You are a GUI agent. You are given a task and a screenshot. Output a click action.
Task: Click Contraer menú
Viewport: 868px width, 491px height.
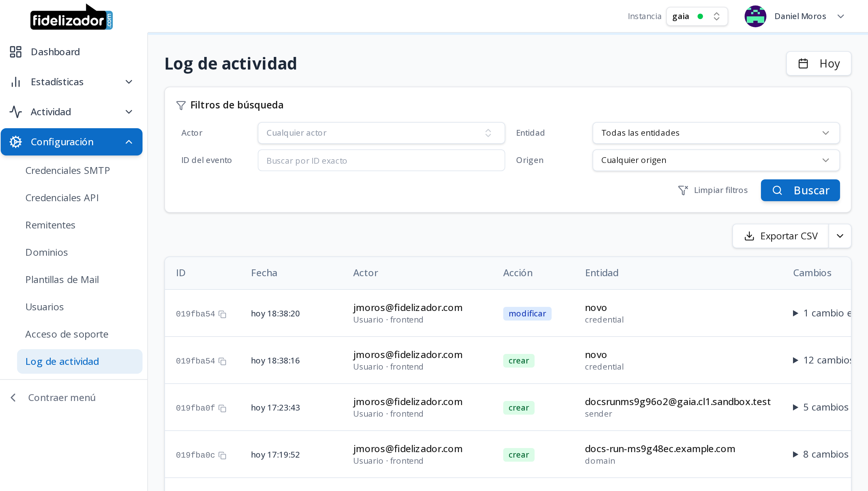tap(53, 398)
